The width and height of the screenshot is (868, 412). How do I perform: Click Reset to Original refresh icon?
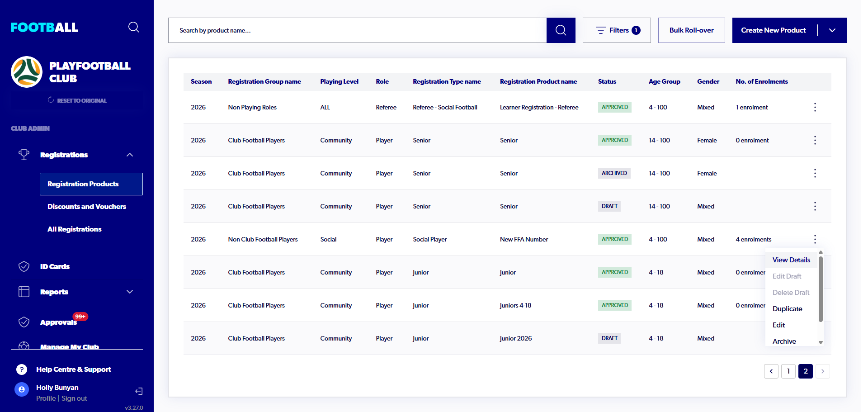pos(51,100)
